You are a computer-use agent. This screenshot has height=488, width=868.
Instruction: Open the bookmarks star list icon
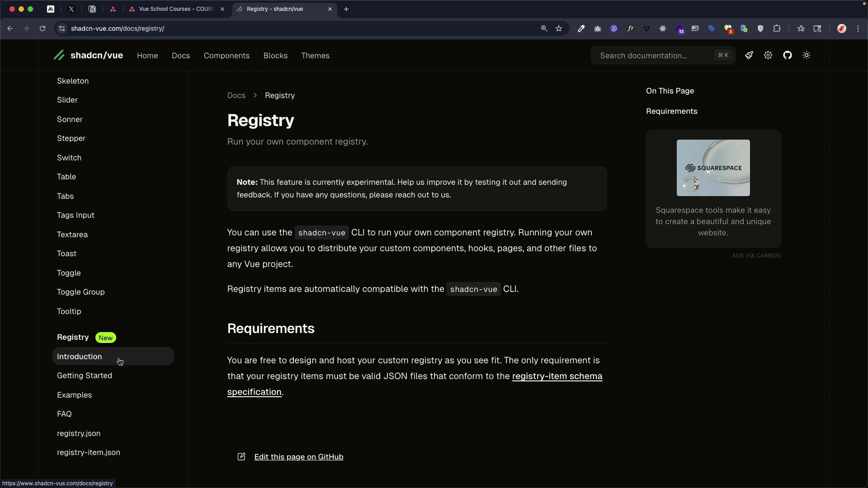[801, 28]
